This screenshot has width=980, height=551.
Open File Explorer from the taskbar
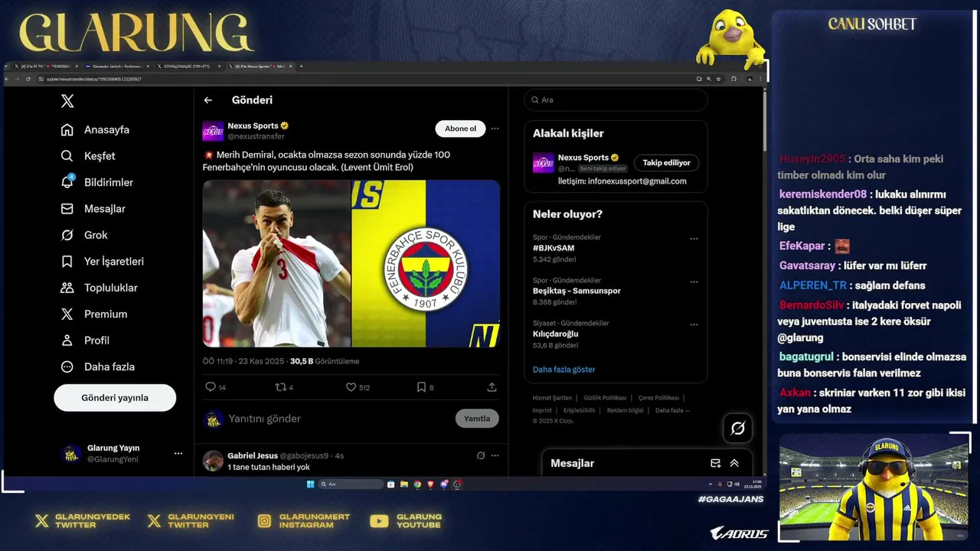pos(404,484)
